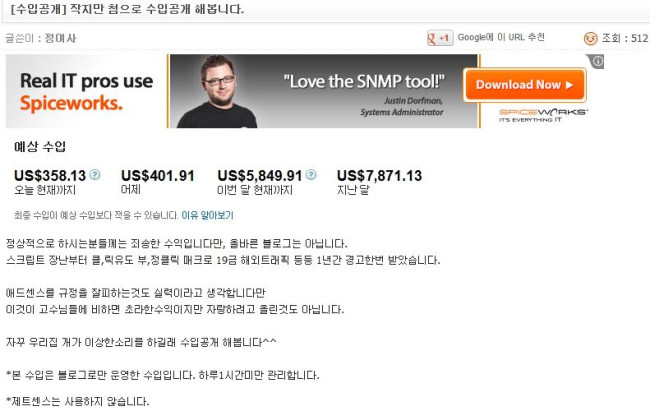
Task: Click the US$401.91 yesterday earnings figure
Action: coord(158,175)
